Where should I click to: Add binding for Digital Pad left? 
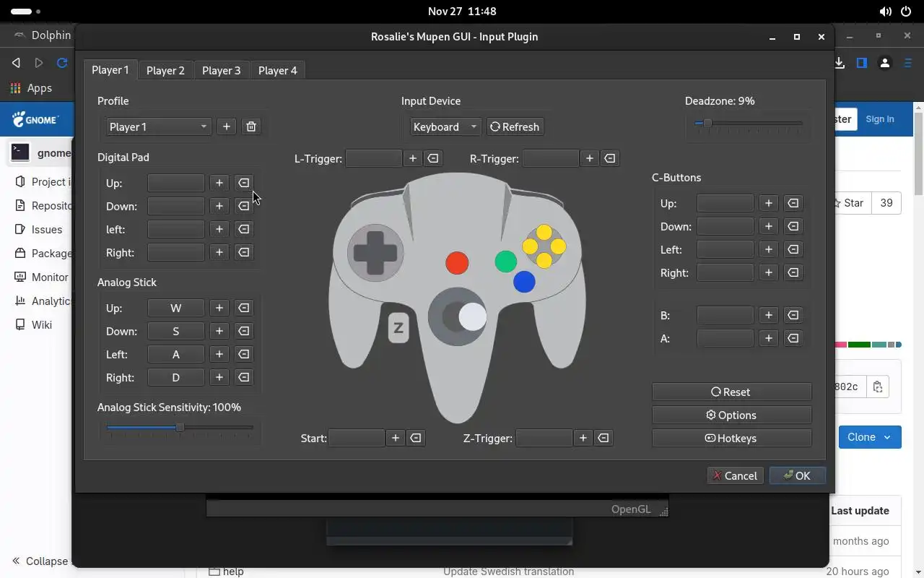[x=219, y=229]
